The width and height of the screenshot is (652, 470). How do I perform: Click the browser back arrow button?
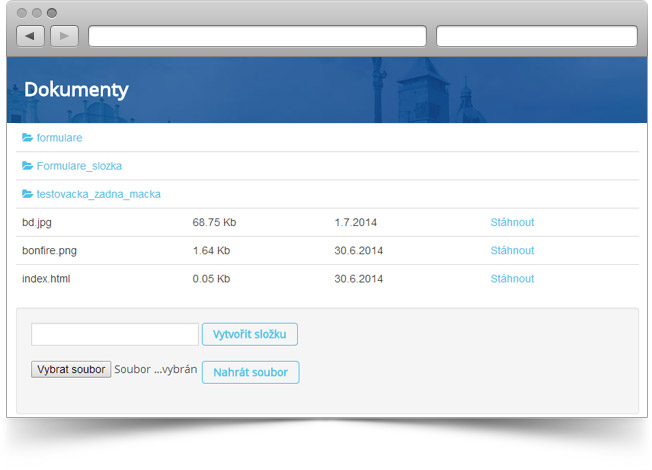tap(31, 36)
